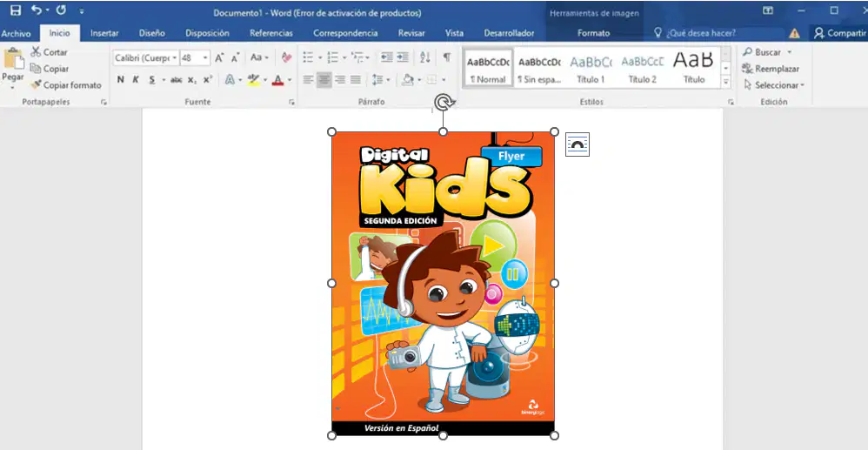The width and height of the screenshot is (868, 450).
Task: Click the Justify alignment icon
Action: tap(356, 80)
